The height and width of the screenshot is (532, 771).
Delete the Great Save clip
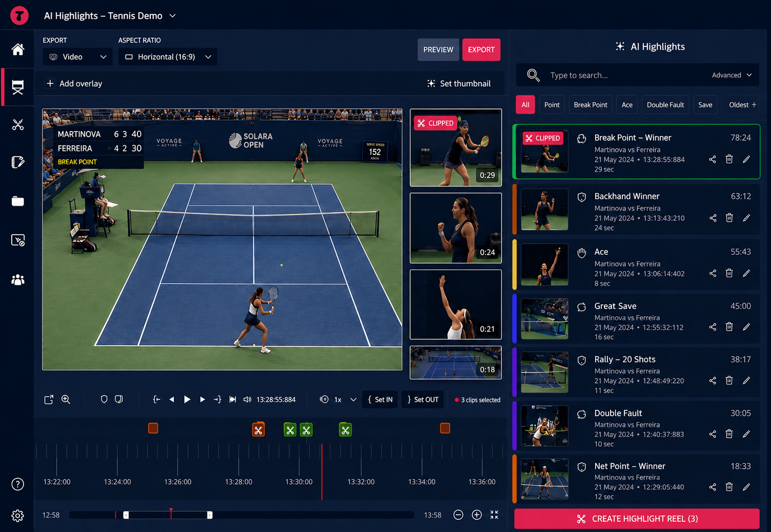pyautogui.click(x=729, y=327)
